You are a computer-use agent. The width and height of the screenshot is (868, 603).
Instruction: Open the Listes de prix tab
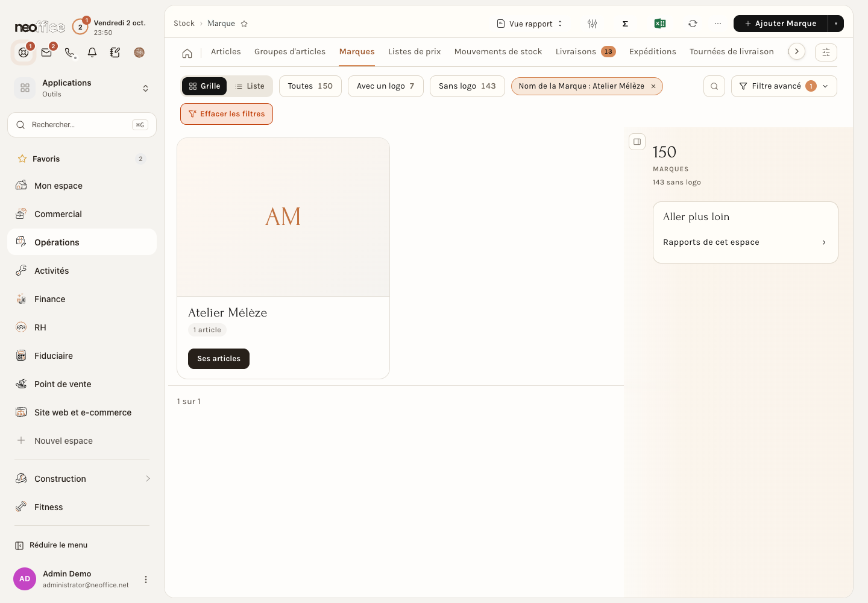tap(415, 52)
